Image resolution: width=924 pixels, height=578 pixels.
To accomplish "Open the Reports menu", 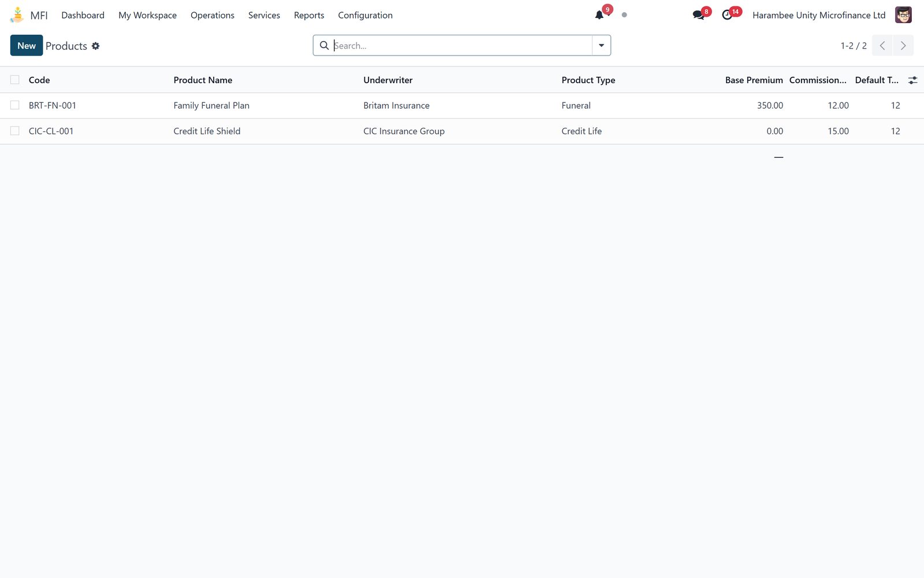I will click(309, 15).
